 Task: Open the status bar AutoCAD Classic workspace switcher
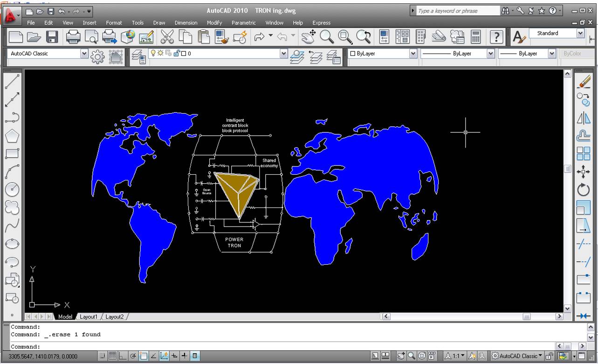(517, 356)
